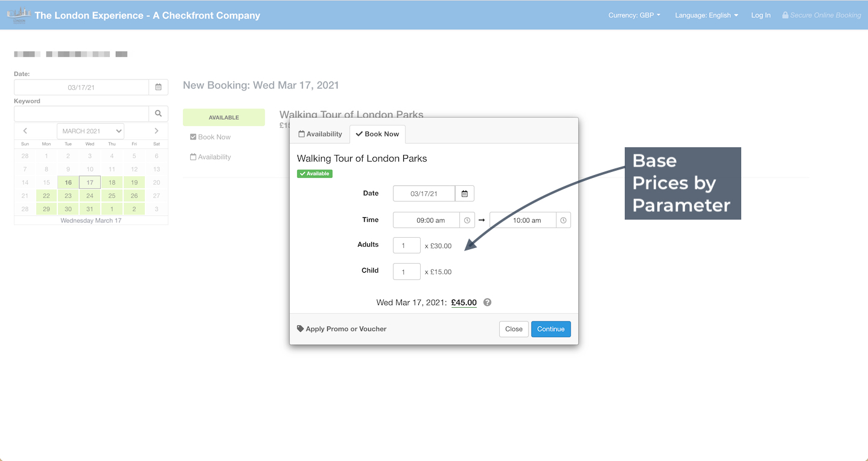Click the price help question mark icon
Screen dimensions: 868x461
click(487, 302)
